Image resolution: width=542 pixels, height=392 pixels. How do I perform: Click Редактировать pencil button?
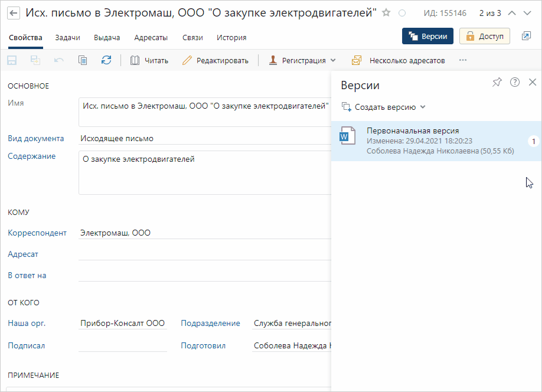point(216,60)
